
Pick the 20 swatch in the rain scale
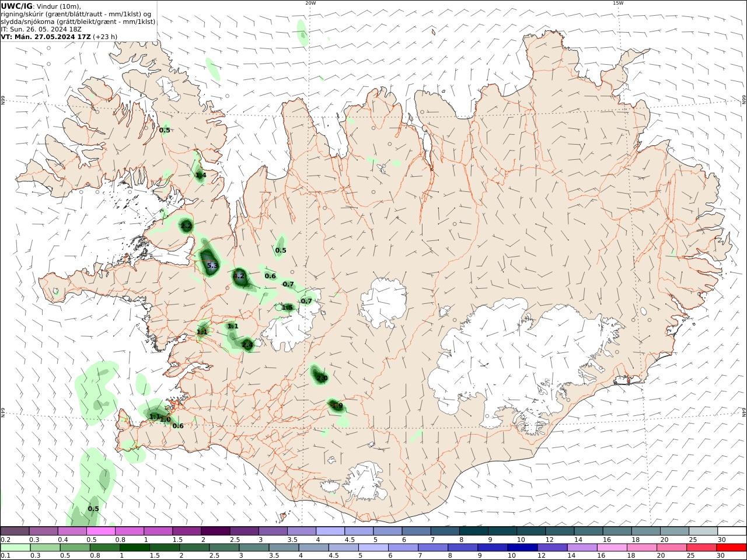672,548
